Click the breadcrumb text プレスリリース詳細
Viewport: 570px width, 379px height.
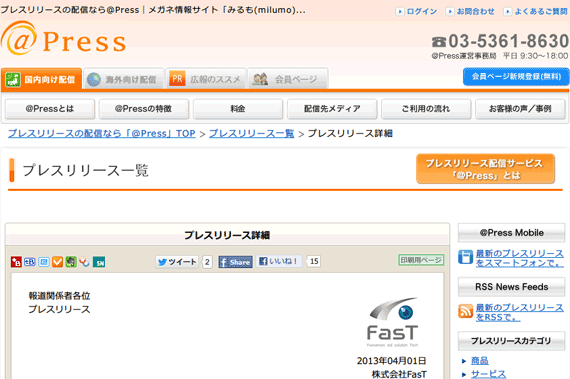(x=350, y=134)
